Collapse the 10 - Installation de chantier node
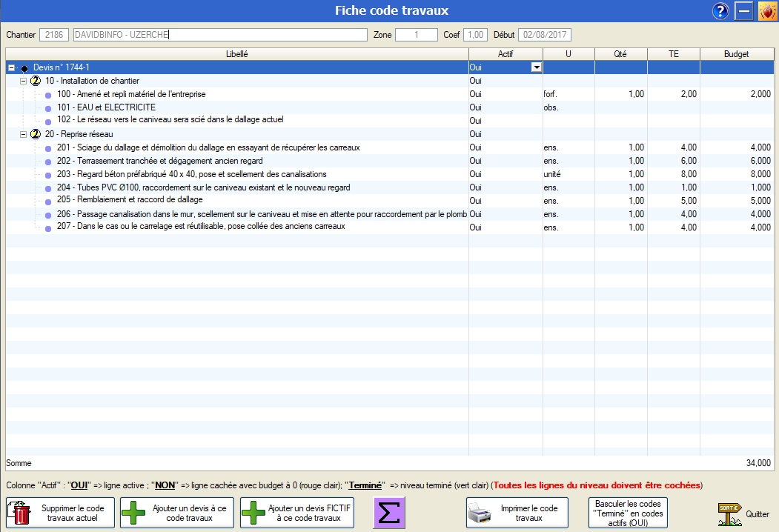The image size is (779, 532). 23,81
